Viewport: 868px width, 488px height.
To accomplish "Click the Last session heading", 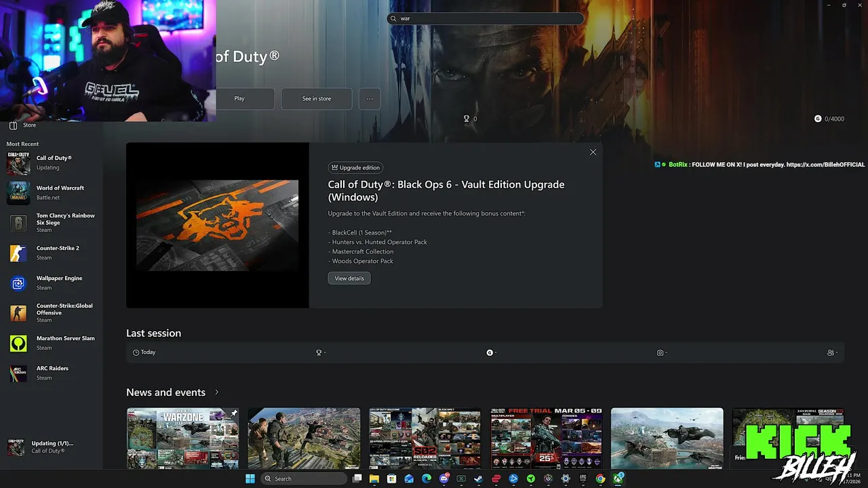I will click(x=154, y=333).
